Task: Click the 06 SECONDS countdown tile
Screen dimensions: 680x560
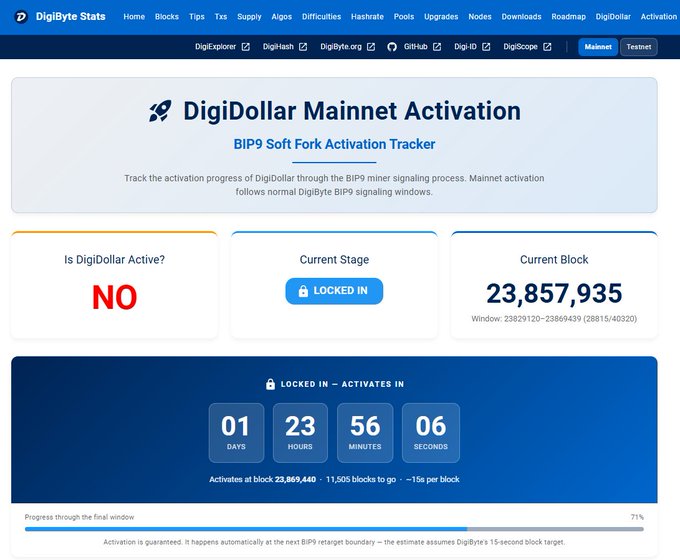Action: [431, 433]
